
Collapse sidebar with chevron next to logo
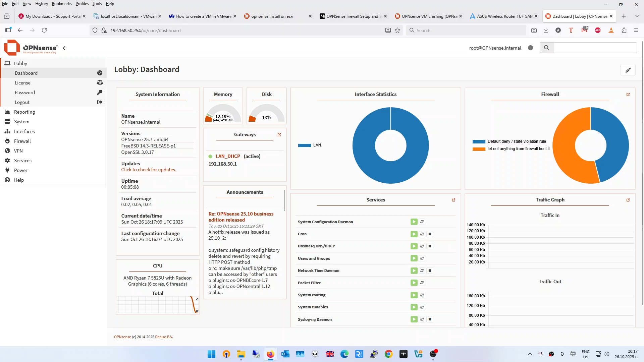pyautogui.click(x=64, y=48)
